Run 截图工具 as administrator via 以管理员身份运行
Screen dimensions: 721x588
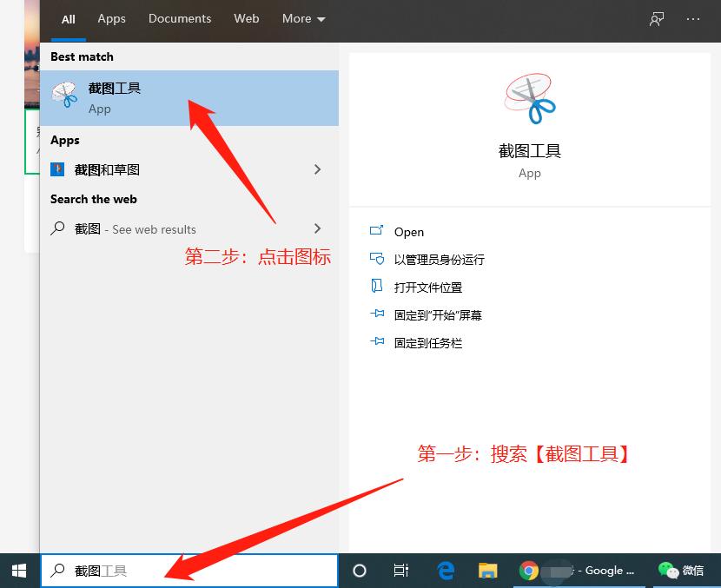click(x=434, y=259)
